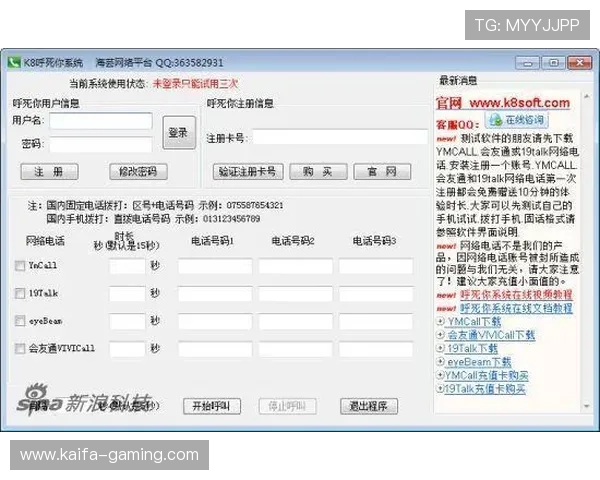Click the plus icon beside eyeBeam下载
This screenshot has height=480, width=600.
[x=440, y=362]
